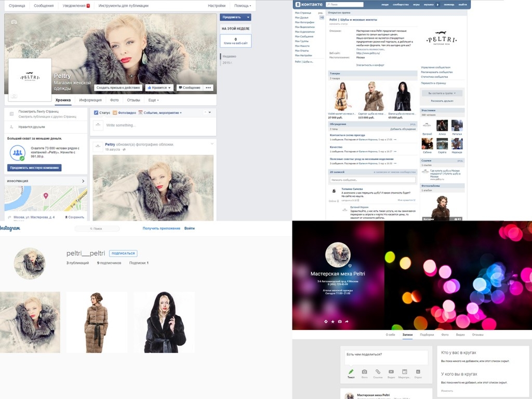Click Продвигать местную компанию button

tap(34, 168)
